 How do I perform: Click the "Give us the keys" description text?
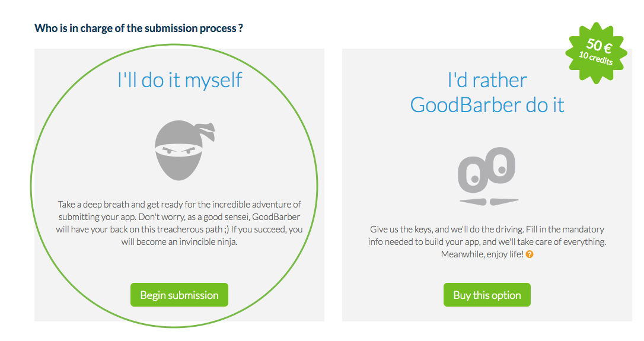click(x=487, y=241)
